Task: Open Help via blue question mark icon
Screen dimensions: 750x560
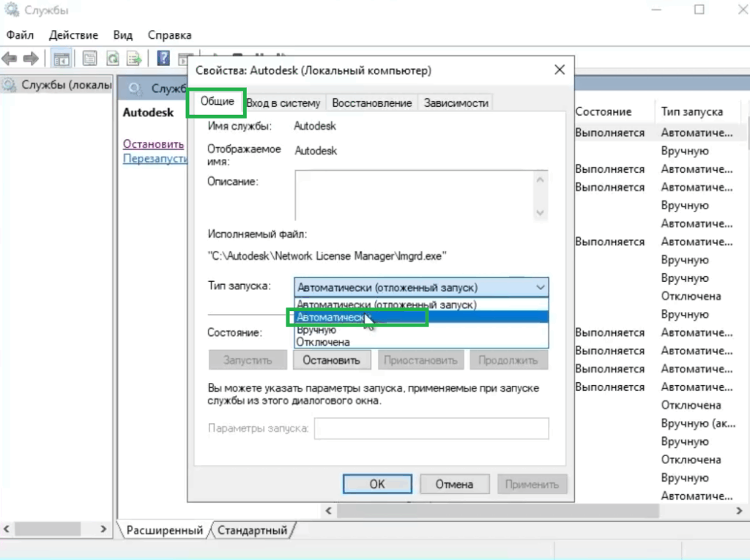Action: coord(164,59)
